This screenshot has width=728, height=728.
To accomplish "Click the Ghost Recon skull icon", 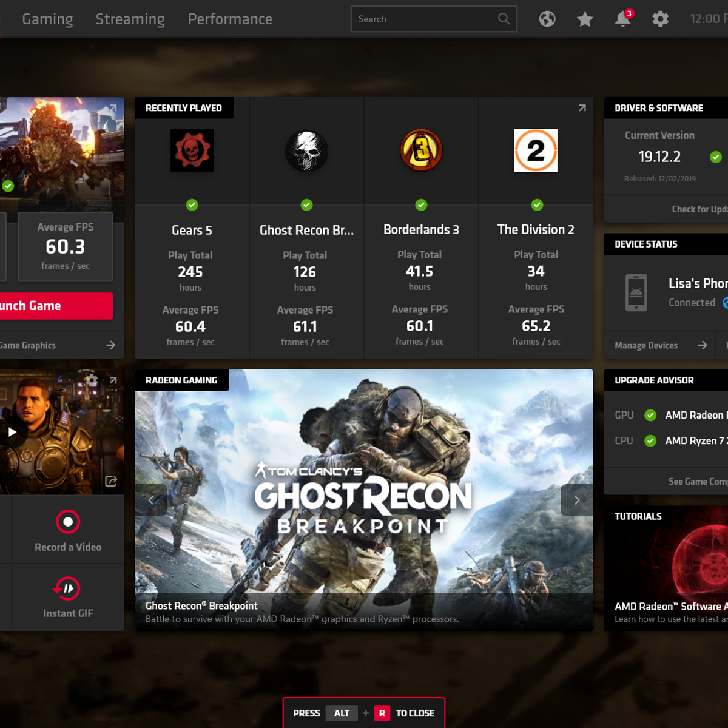I will pos(306,150).
